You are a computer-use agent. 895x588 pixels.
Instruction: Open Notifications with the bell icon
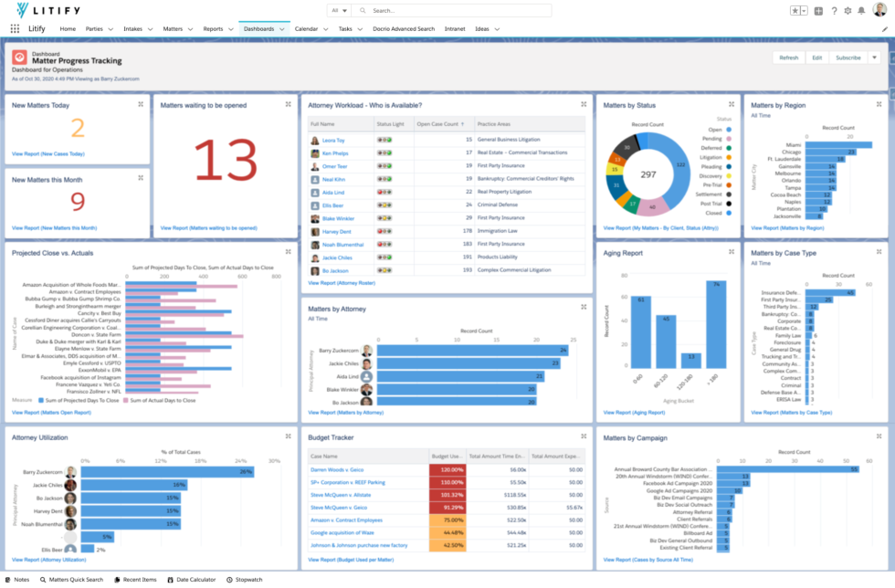859,10
